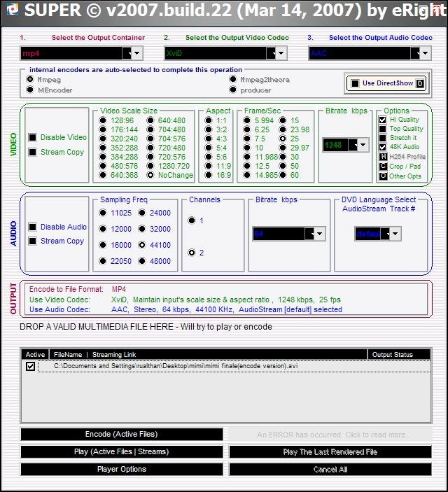Tick the Disable Audio checkbox

click(x=32, y=227)
